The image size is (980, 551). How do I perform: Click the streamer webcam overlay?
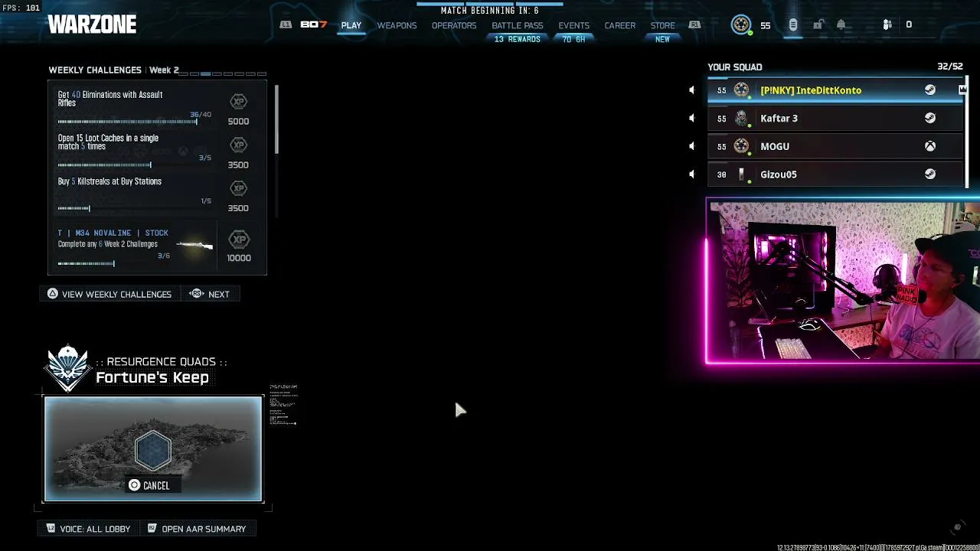[x=843, y=281]
